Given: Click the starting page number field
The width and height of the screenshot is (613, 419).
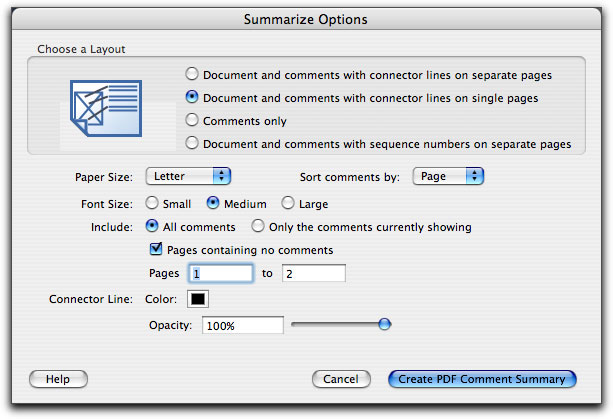Looking at the screenshot, I should (222, 273).
